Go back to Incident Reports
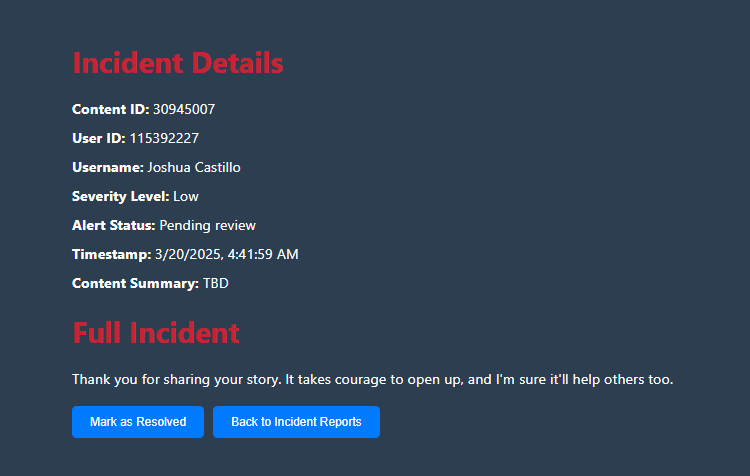Viewport: 750px width, 476px height. pos(296,422)
